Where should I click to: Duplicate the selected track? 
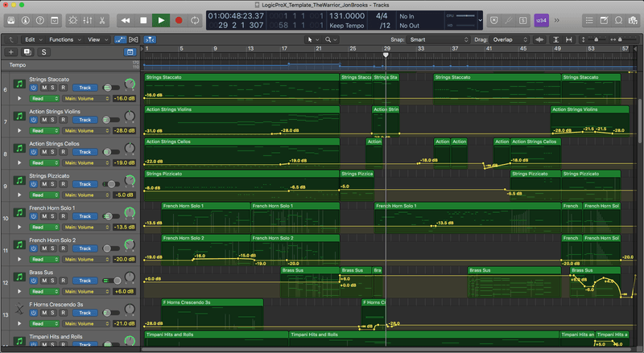27,51
